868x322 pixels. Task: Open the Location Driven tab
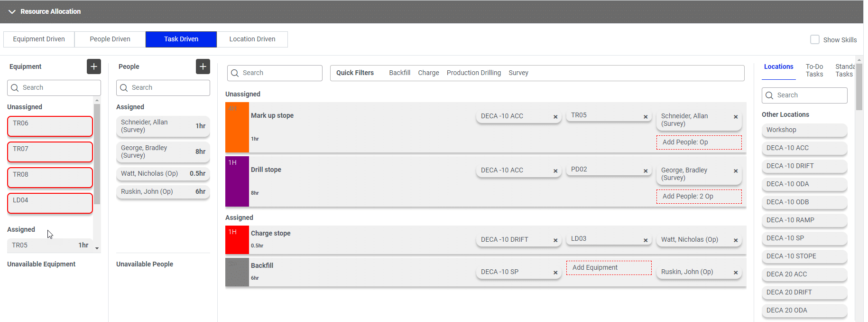[252, 39]
